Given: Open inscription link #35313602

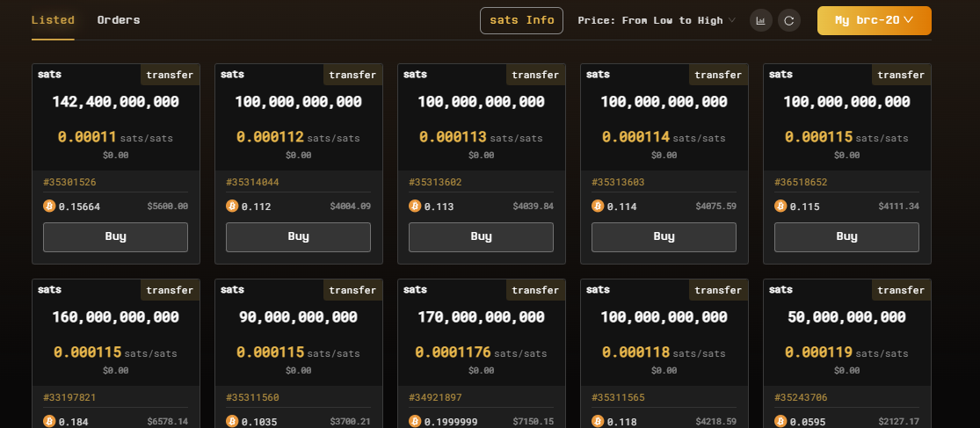Looking at the screenshot, I should (435, 183).
